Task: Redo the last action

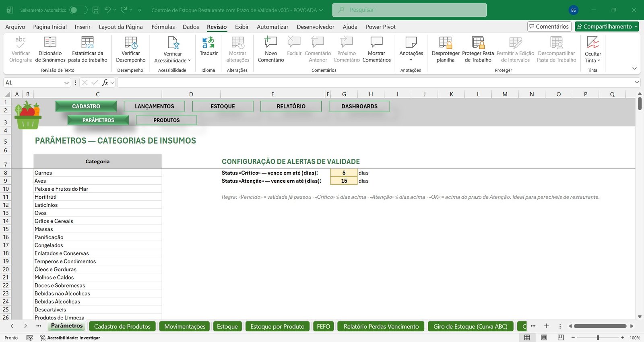Action: [x=124, y=10]
